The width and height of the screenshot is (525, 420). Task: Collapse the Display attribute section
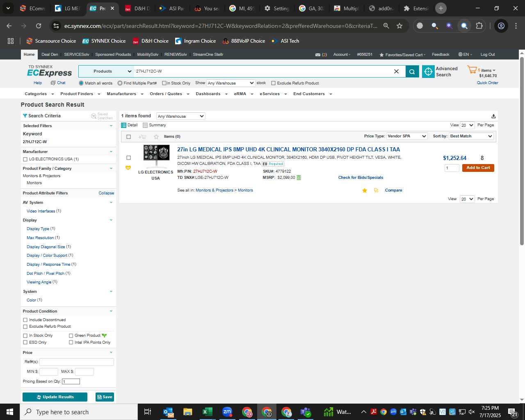tap(111, 220)
